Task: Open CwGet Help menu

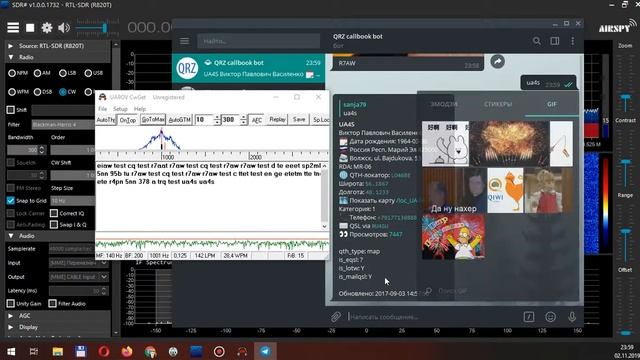Action: 140,109
